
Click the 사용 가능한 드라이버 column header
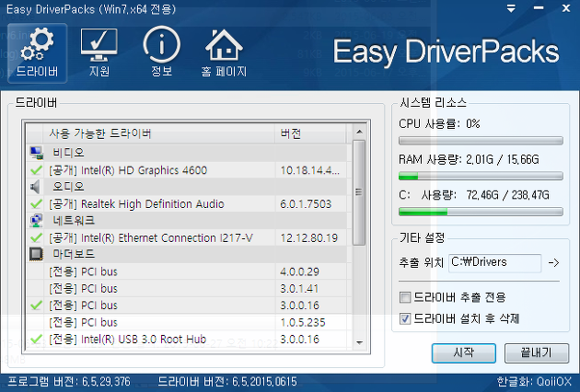pos(159,133)
